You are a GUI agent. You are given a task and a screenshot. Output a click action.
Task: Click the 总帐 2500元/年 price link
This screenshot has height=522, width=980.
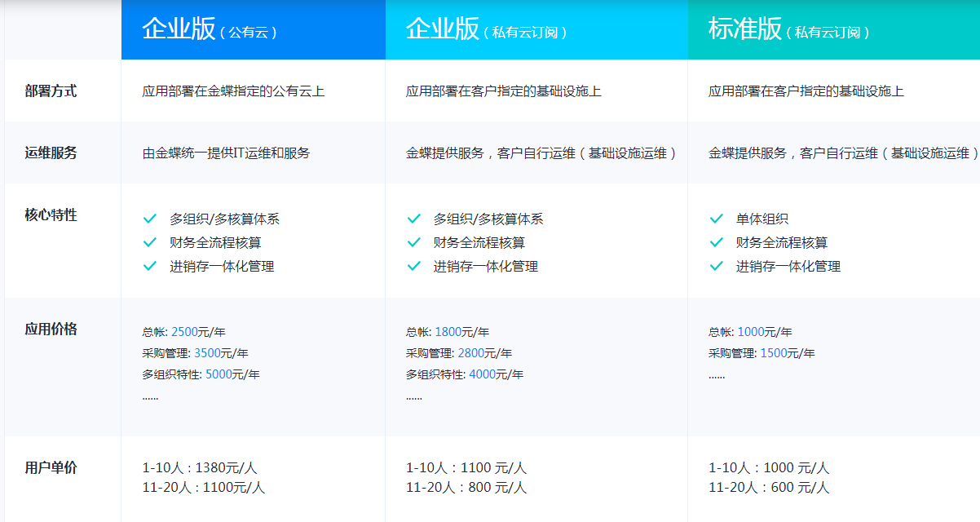tap(186, 332)
